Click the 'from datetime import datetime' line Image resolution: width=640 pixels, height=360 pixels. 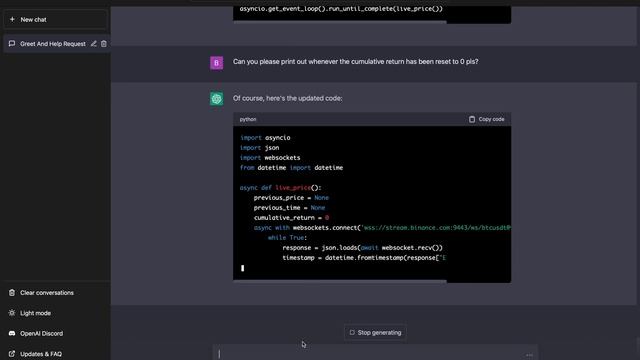pos(291,168)
